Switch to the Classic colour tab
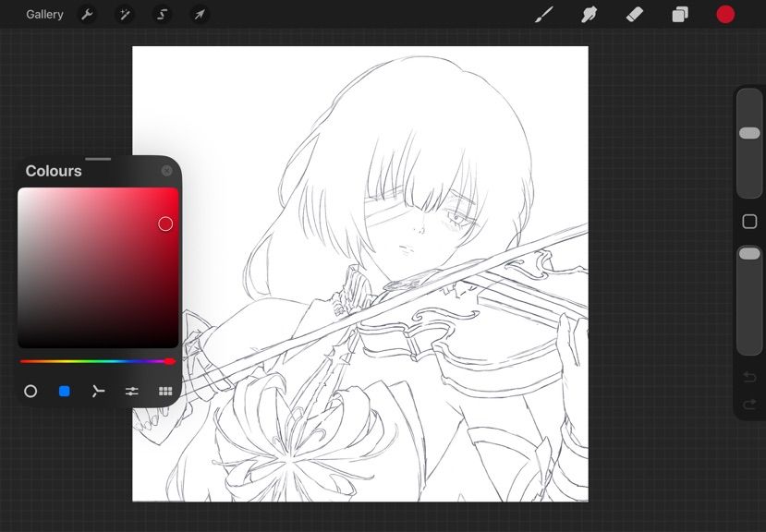 [x=65, y=392]
